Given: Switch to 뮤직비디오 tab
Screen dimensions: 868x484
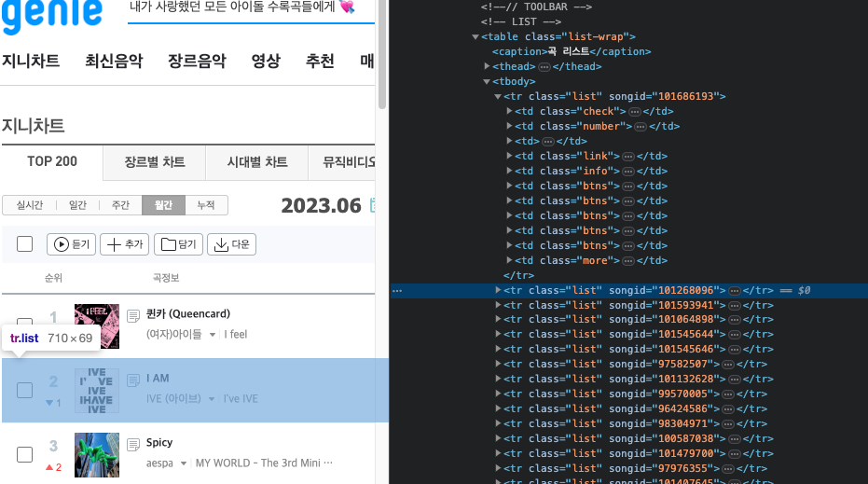Looking at the screenshot, I should (x=342, y=162).
